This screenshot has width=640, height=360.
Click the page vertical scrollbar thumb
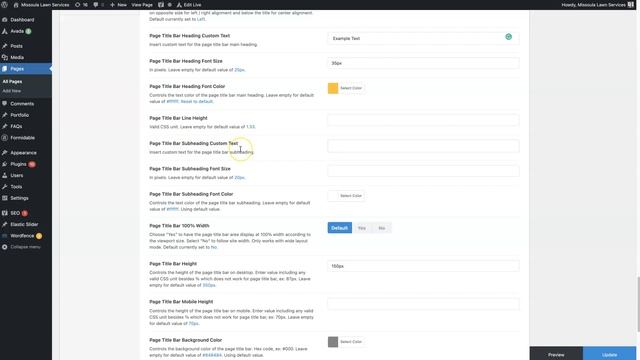coord(638,304)
